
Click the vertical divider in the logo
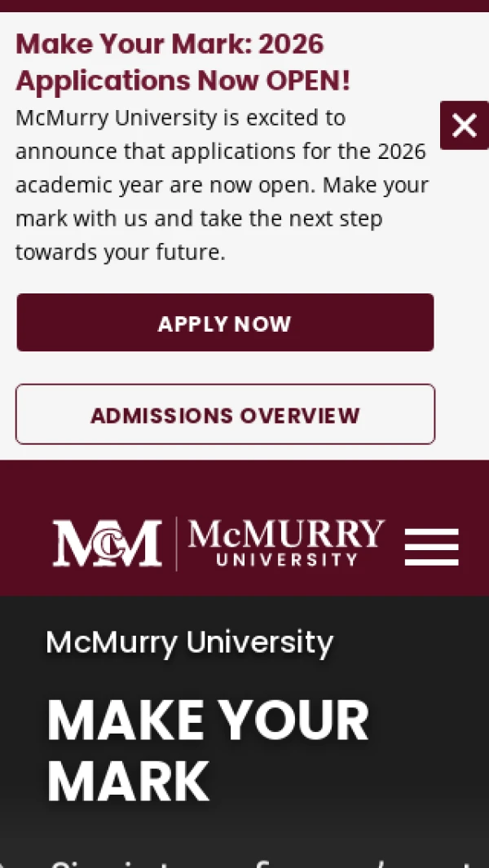click(177, 543)
